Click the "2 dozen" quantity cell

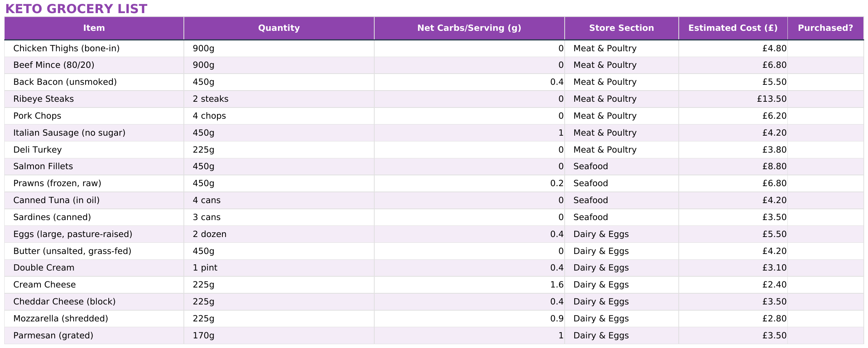click(279, 234)
